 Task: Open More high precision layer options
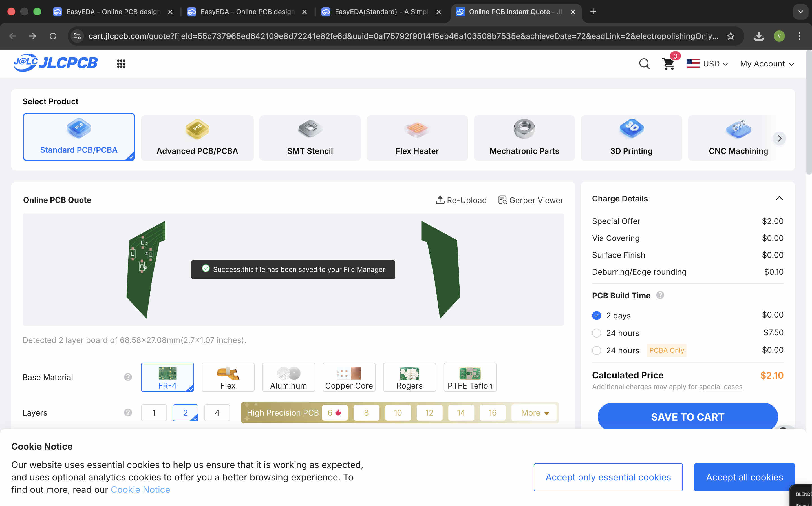[x=534, y=413]
